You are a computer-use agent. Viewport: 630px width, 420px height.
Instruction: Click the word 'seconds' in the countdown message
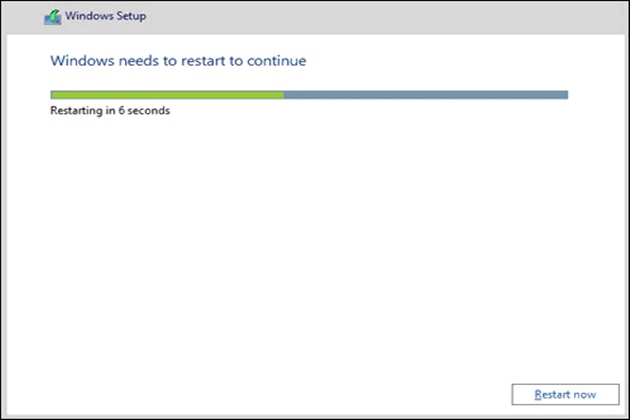point(149,110)
